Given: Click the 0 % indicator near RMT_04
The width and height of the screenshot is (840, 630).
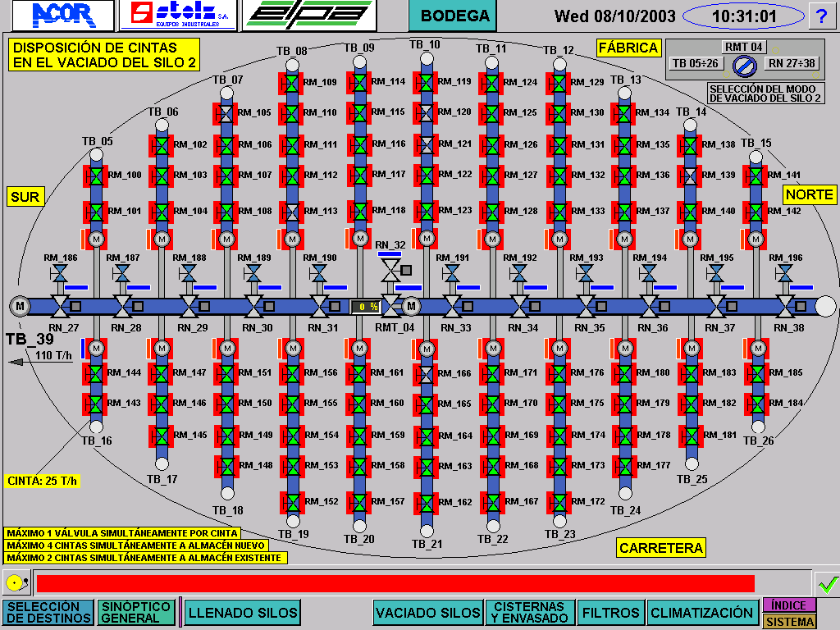Looking at the screenshot, I should [364, 307].
